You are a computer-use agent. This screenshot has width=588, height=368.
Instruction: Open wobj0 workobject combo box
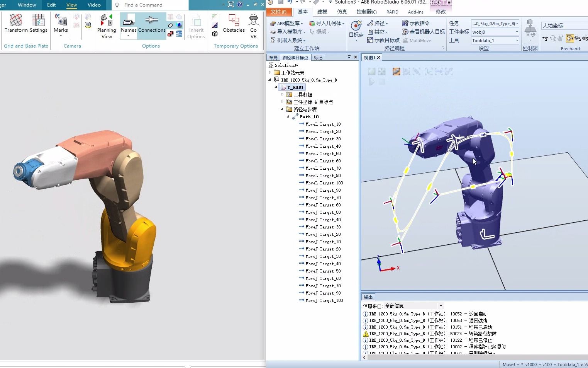point(495,32)
